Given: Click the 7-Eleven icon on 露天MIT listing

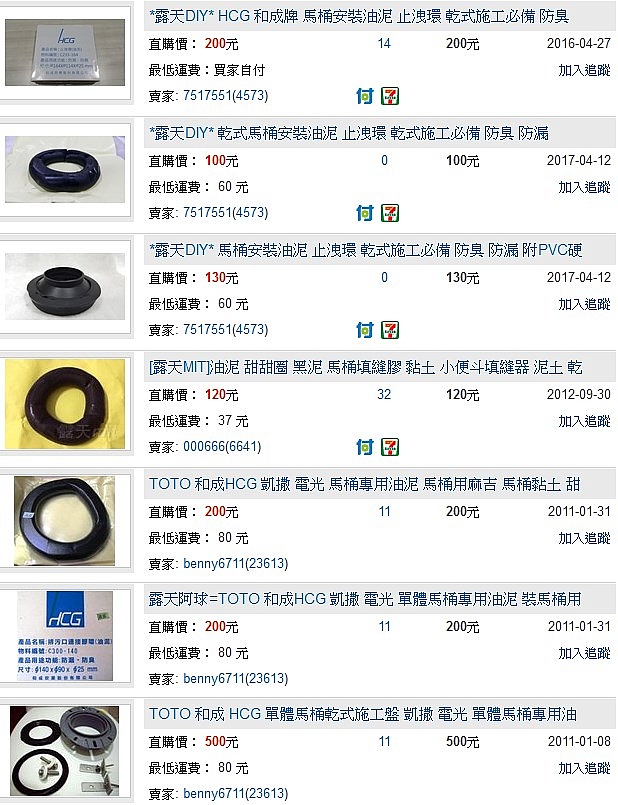Looking at the screenshot, I should (x=390, y=447).
